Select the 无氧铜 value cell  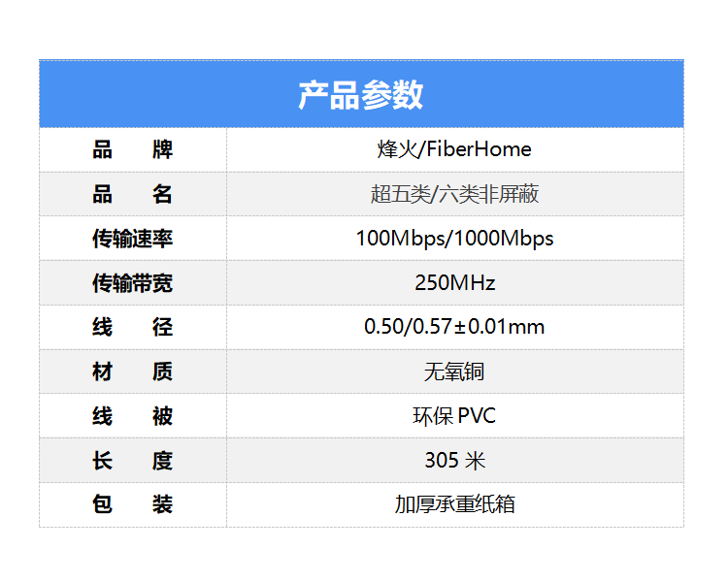click(454, 372)
